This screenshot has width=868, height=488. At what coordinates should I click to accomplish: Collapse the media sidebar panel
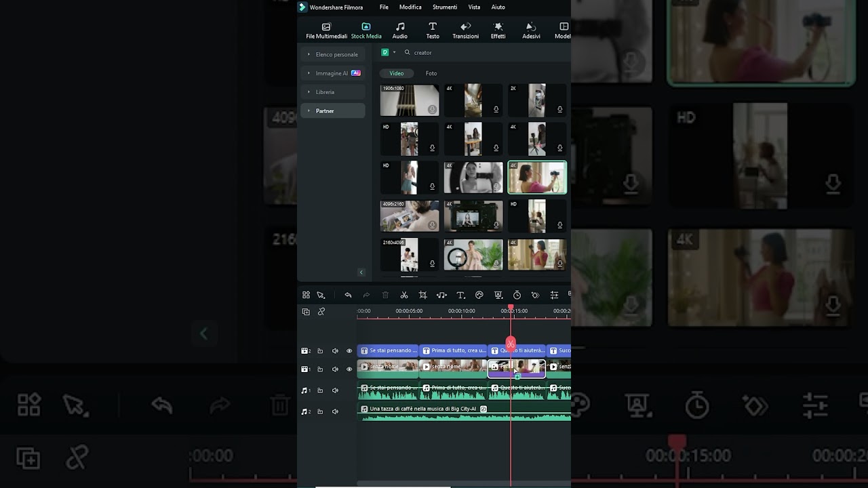[x=361, y=272]
